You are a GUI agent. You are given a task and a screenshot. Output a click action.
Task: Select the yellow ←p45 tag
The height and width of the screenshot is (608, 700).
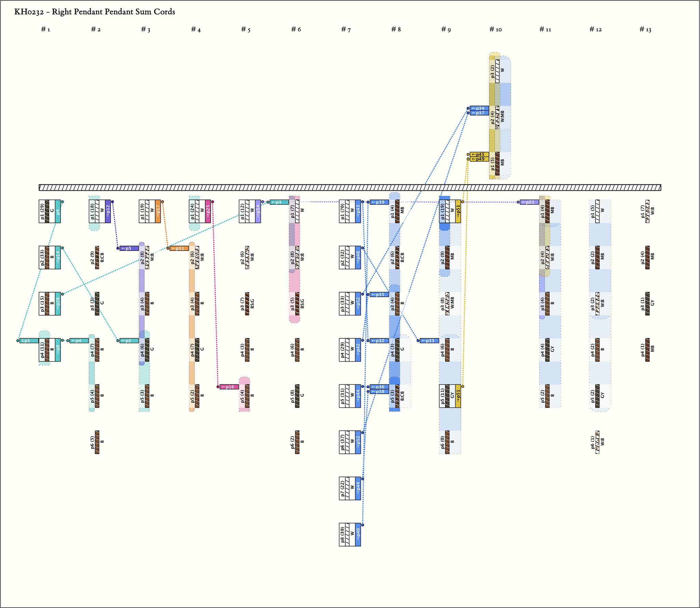(479, 154)
